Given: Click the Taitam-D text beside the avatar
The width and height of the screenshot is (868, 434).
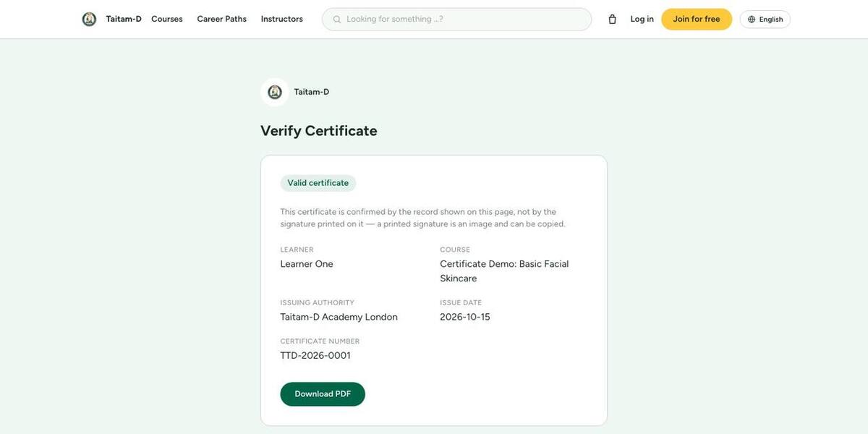Looking at the screenshot, I should pos(312,92).
